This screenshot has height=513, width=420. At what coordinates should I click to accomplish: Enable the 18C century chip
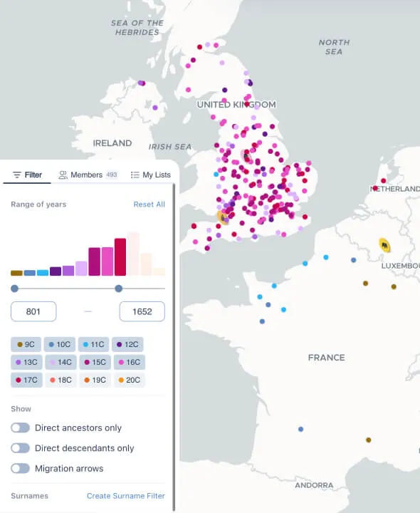(x=61, y=380)
